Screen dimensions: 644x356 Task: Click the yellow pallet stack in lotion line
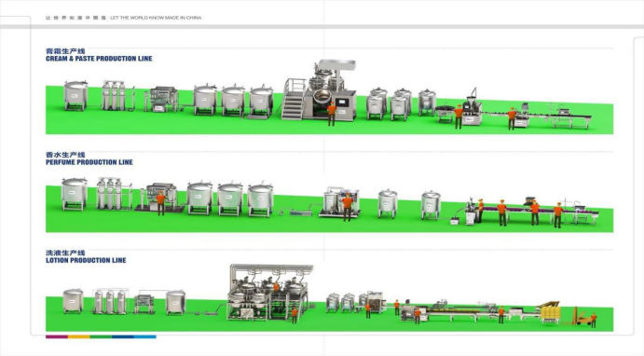pyautogui.click(x=551, y=312)
